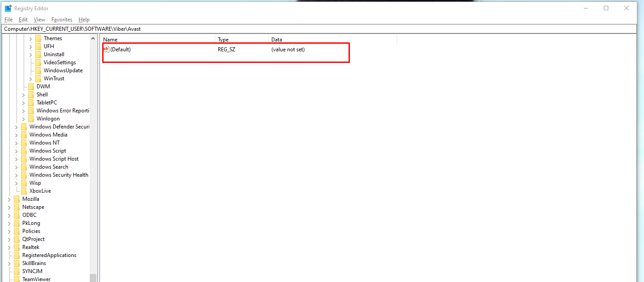This screenshot has width=644, height=282.
Task: Click the DWM folder icon
Action: point(31,87)
